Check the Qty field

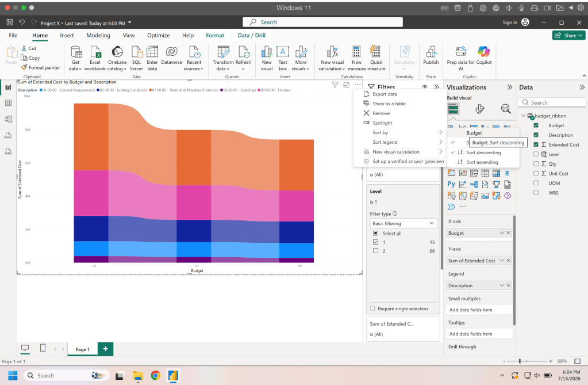click(536, 164)
